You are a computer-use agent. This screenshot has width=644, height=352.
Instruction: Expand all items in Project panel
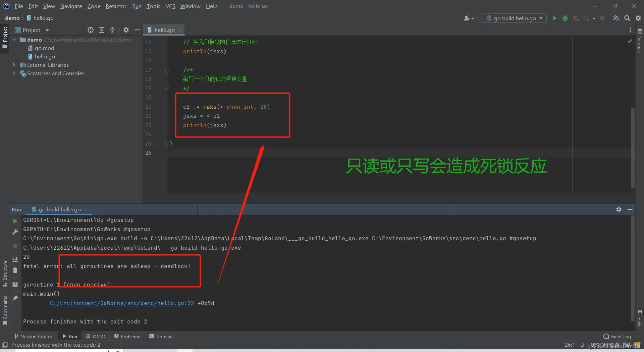coord(102,30)
